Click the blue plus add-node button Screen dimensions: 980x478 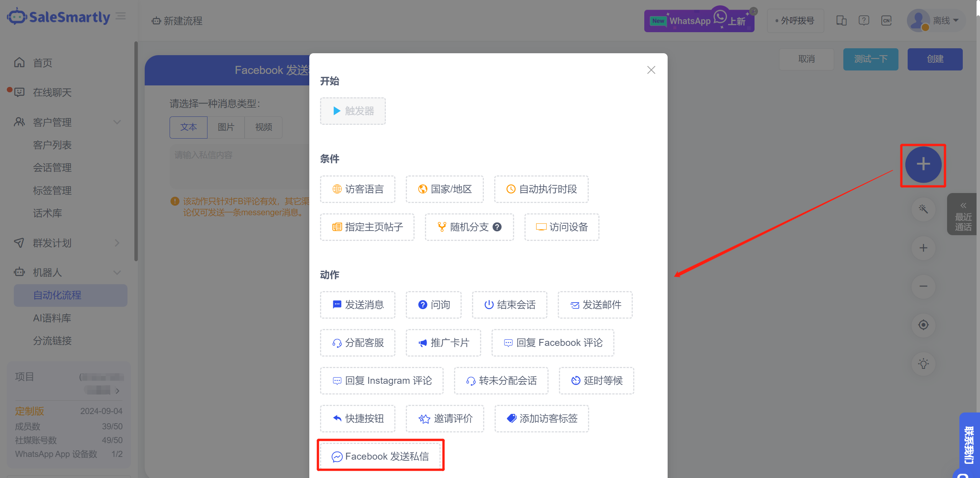coord(923,164)
